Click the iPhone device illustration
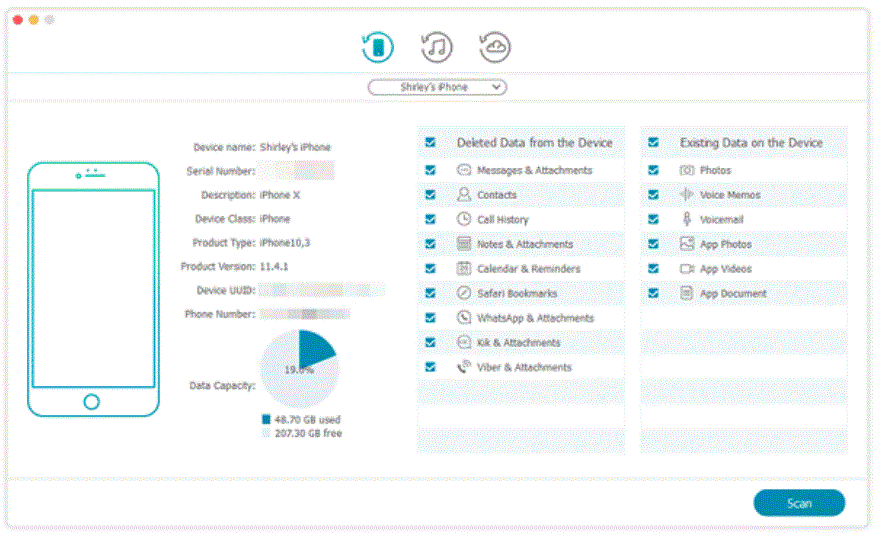The width and height of the screenshot is (884, 551). click(x=93, y=289)
